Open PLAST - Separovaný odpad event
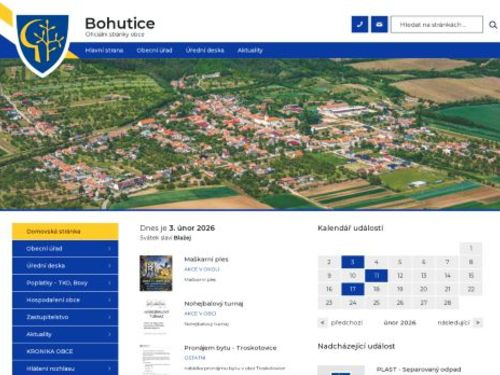Image resolution: width=500 pixels, height=375 pixels. 419,370
